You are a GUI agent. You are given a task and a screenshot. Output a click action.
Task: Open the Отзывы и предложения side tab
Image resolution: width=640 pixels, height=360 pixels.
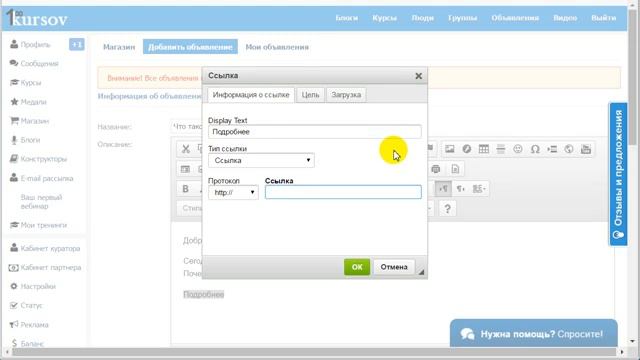(x=618, y=174)
